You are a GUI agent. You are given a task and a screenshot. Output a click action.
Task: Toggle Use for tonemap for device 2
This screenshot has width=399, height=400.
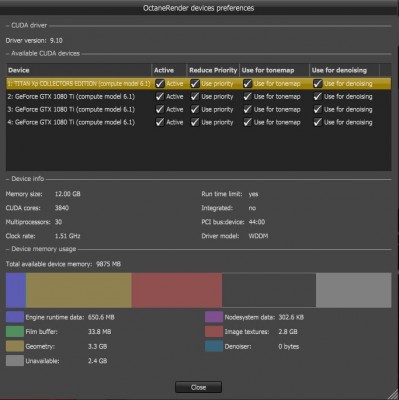[x=247, y=97]
